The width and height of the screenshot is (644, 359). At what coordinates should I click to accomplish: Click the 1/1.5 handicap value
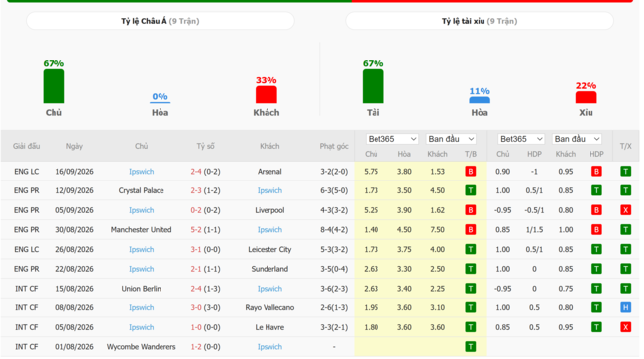[x=534, y=230]
